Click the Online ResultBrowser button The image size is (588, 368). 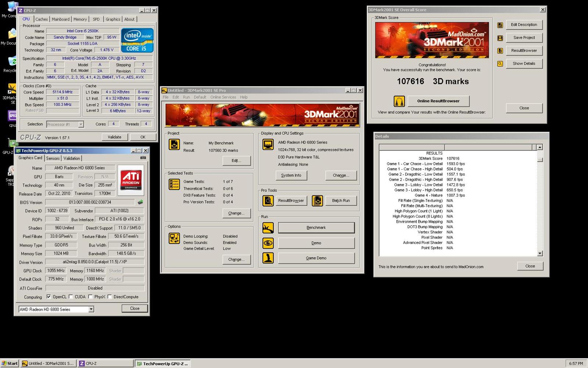click(438, 101)
